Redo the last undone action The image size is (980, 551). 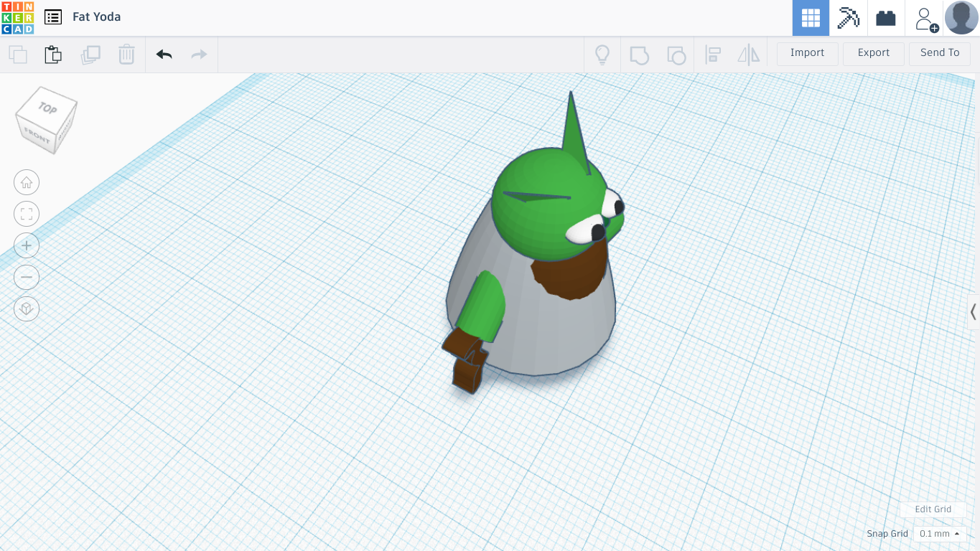click(199, 55)
